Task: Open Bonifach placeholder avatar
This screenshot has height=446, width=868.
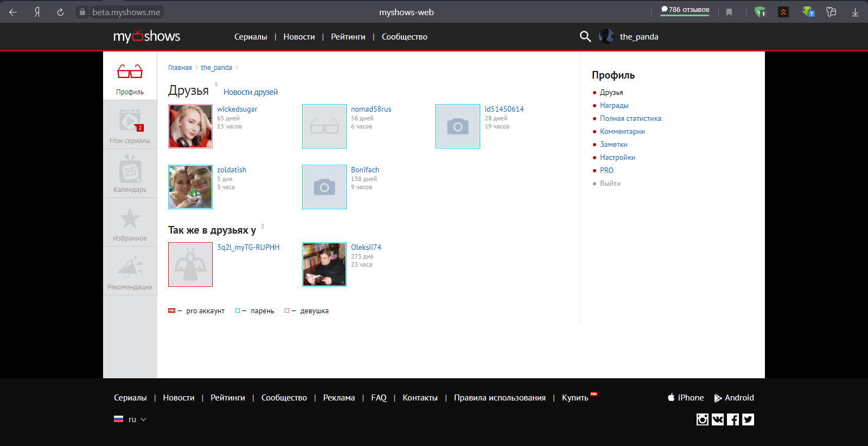Action: pos(324,187)
